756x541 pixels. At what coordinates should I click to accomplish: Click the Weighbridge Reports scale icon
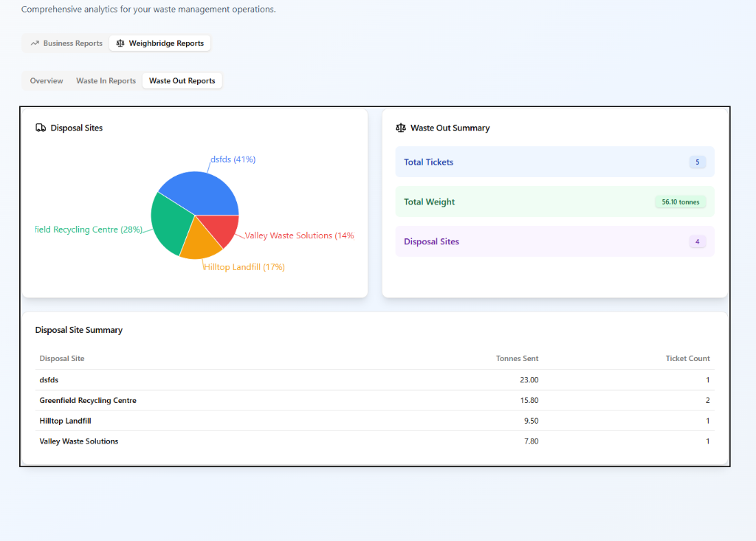(120, 44)
